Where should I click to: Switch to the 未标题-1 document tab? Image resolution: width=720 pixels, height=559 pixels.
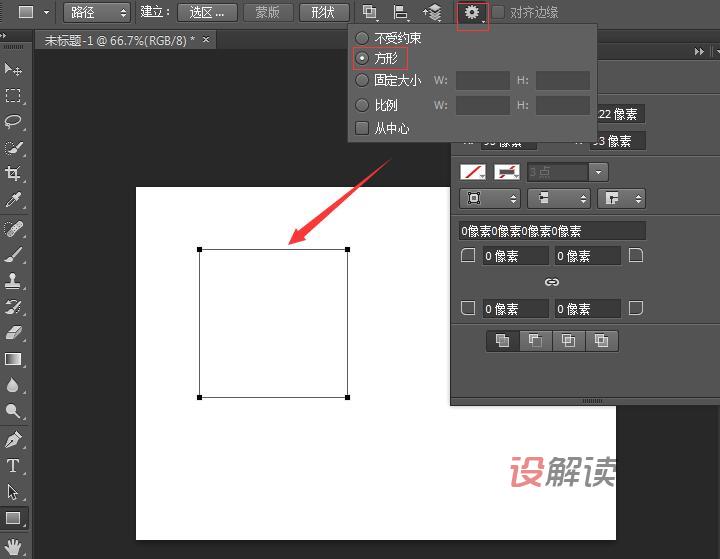pos(120,40)
